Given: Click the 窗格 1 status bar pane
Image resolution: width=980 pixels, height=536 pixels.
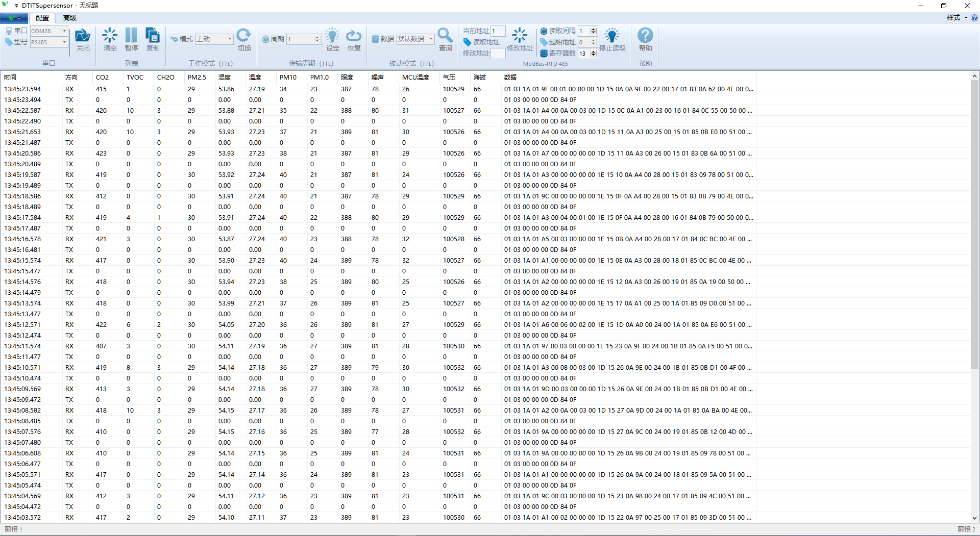Looking at the screenshot, I should (13, 529).
